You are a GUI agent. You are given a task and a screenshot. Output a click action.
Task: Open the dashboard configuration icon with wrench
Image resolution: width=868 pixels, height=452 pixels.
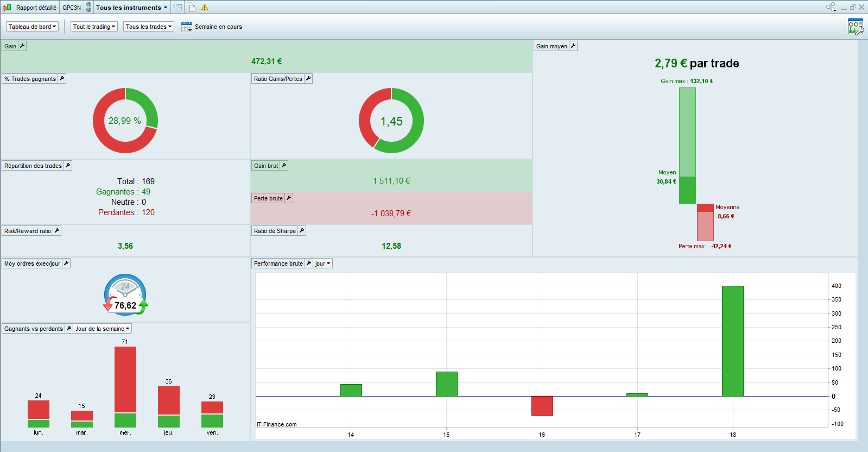pos(855,27)
